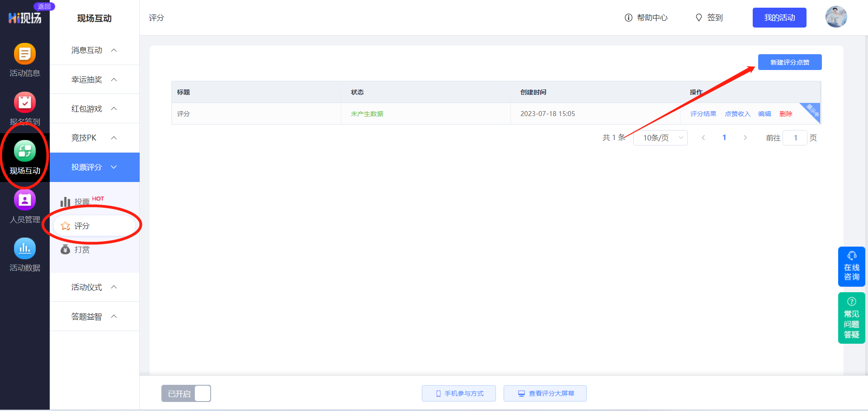Open the 10条/页 page size dropdown
868x411 pixels.
pos(660,138)
